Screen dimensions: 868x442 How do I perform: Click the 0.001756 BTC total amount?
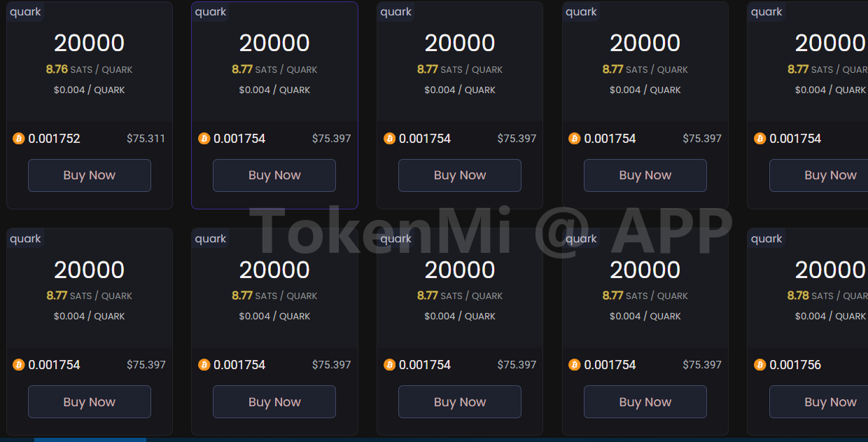click(795, 365)
